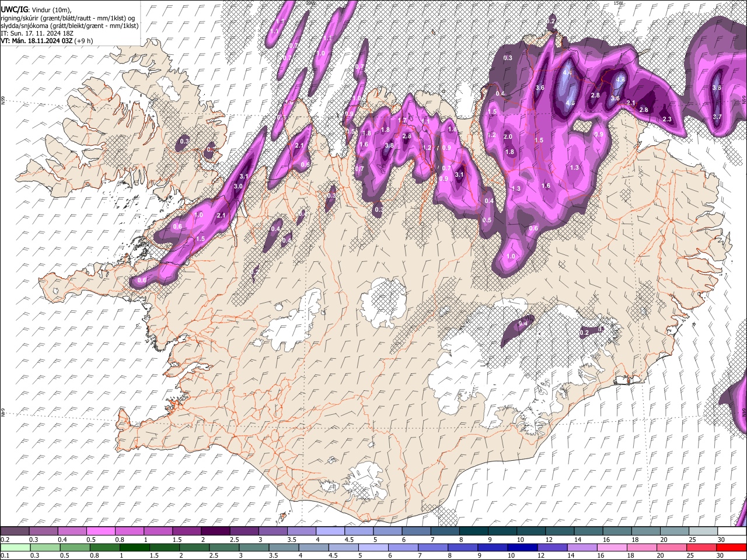Select the light pink 16–18 rain legend swatch
Viewport: 747px width, 560px height.
click(612, 547)
